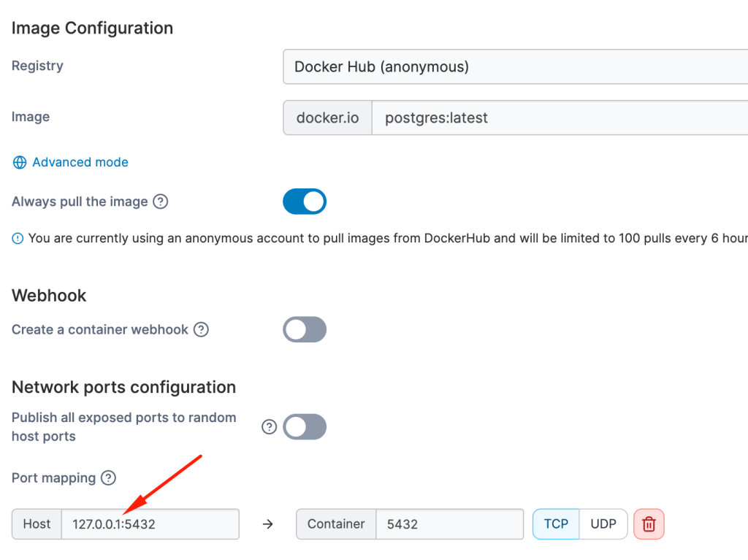Click the info icon in DockerHub pull notice

coord(18,239)
